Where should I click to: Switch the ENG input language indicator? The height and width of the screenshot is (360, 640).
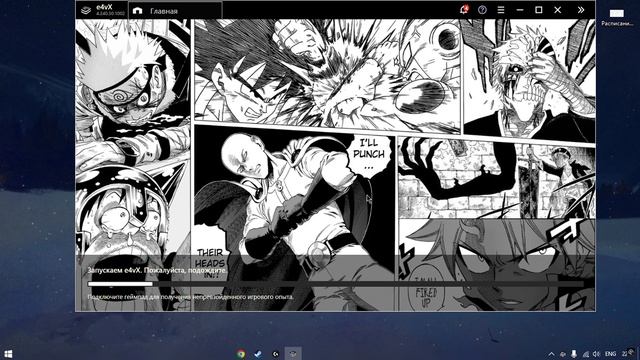click(610, 354)
